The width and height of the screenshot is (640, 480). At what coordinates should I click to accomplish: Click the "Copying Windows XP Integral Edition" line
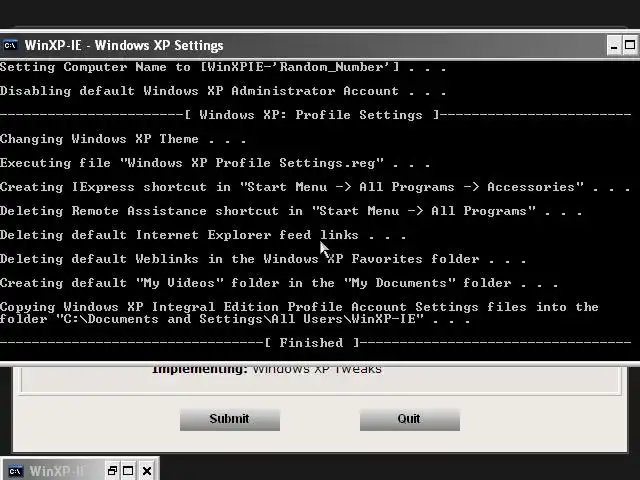click(299, 307)
